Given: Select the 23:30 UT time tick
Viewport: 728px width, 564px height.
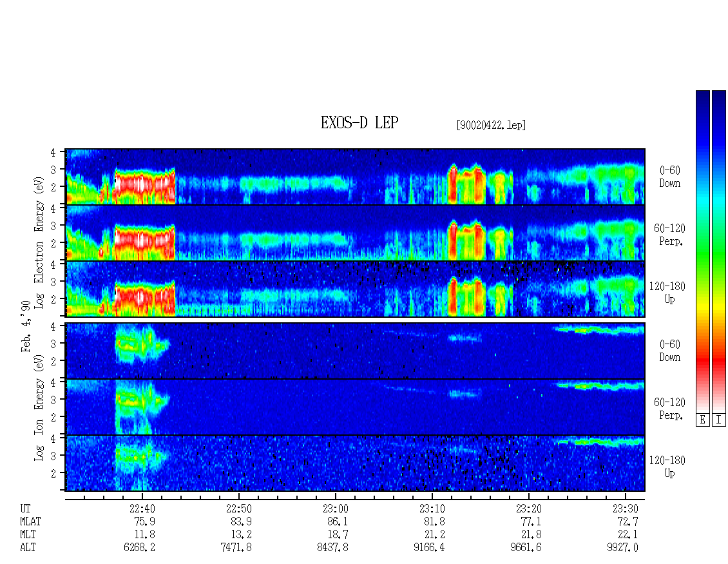Looking at the screenshot, I should [x=625, y=509].
